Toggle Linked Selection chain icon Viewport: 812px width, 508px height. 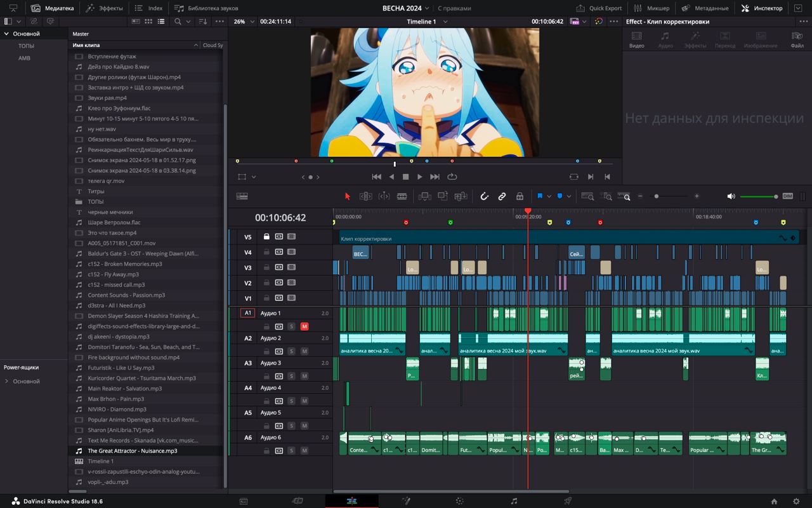point(502,196)
